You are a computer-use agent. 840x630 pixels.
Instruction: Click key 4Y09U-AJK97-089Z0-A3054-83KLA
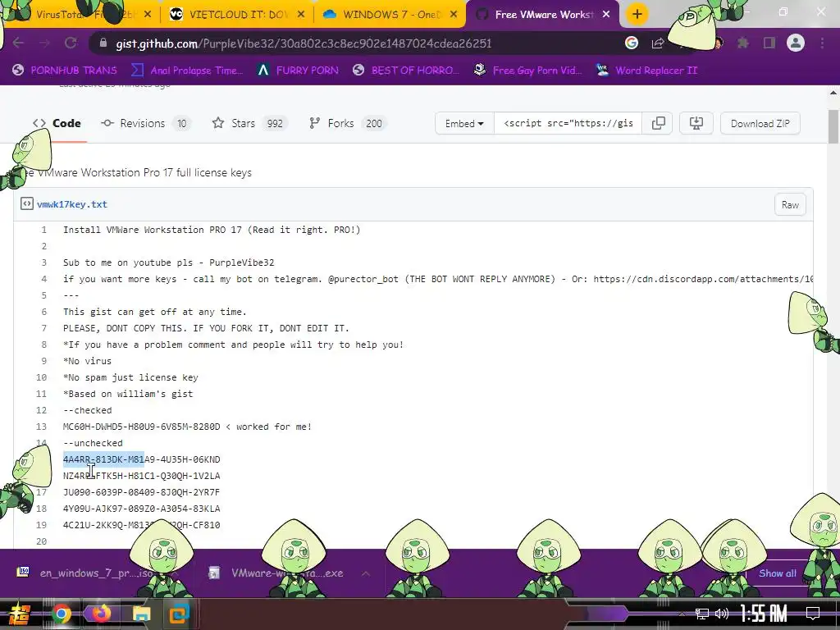[141, 509]
